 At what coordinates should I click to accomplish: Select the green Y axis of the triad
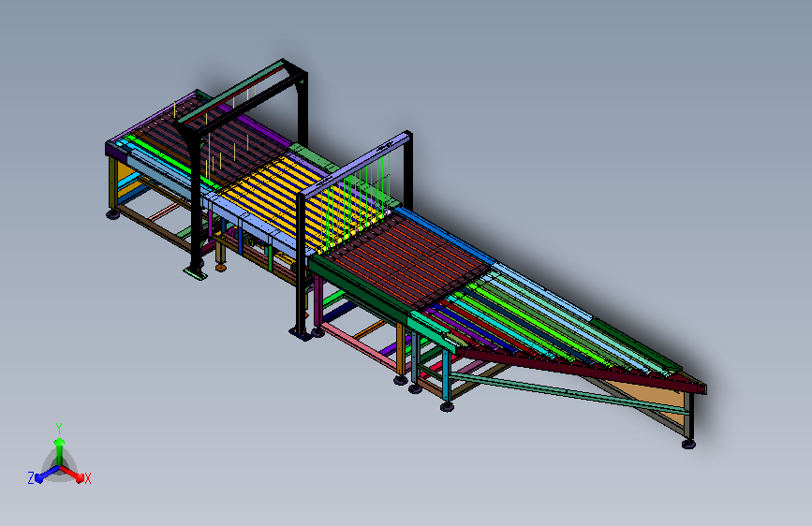point(60,451)
